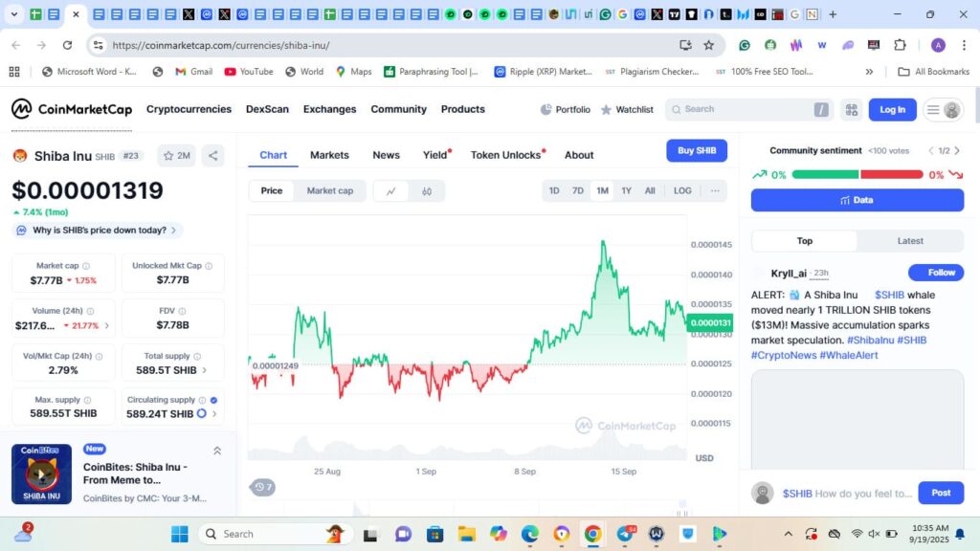
Task: Select Market cap chart mode
Action: (330, 191)
